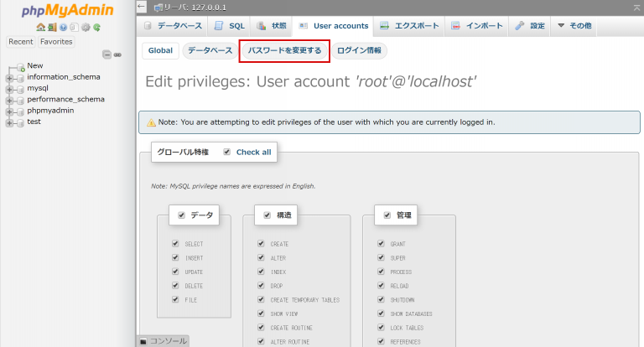Click the パスワードを変更する button
Image resolution: width=644 pixels, height=347 pixels.
284,51
